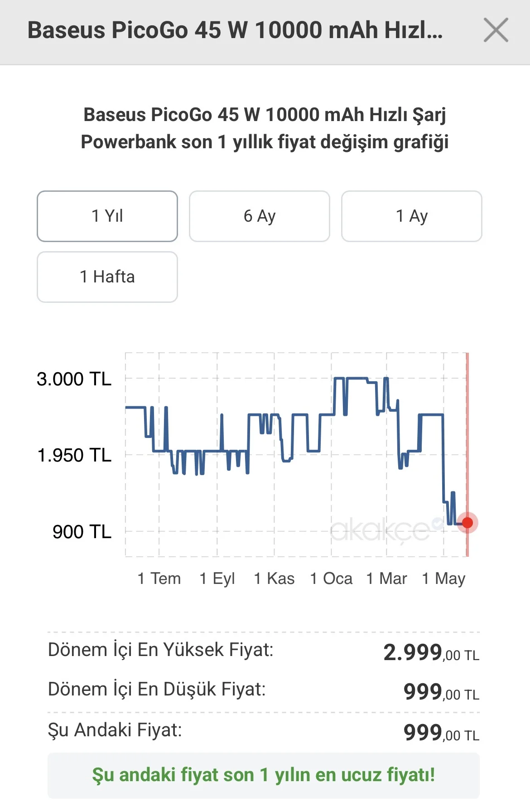
Task: Click the 1 Eyl axis label
Action: pos(217,579)
